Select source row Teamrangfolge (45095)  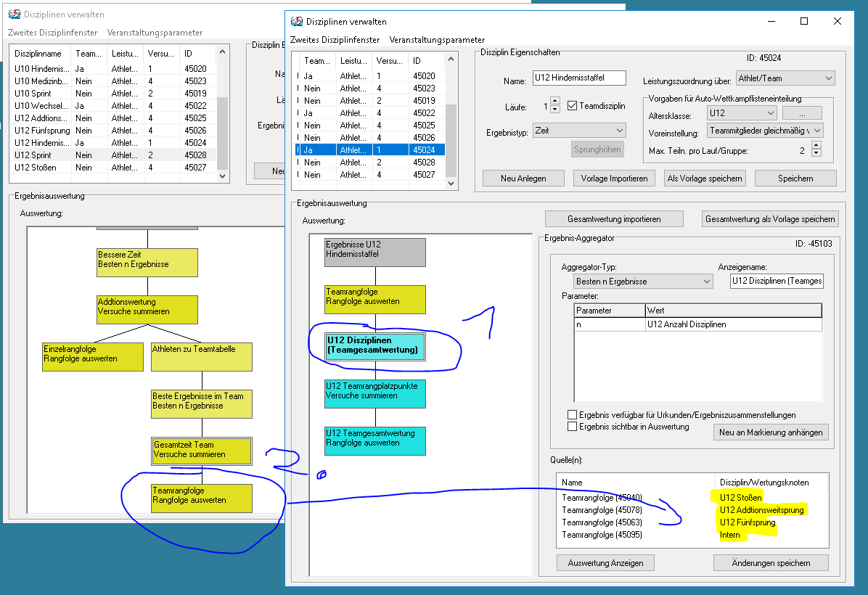pos(692,535)
